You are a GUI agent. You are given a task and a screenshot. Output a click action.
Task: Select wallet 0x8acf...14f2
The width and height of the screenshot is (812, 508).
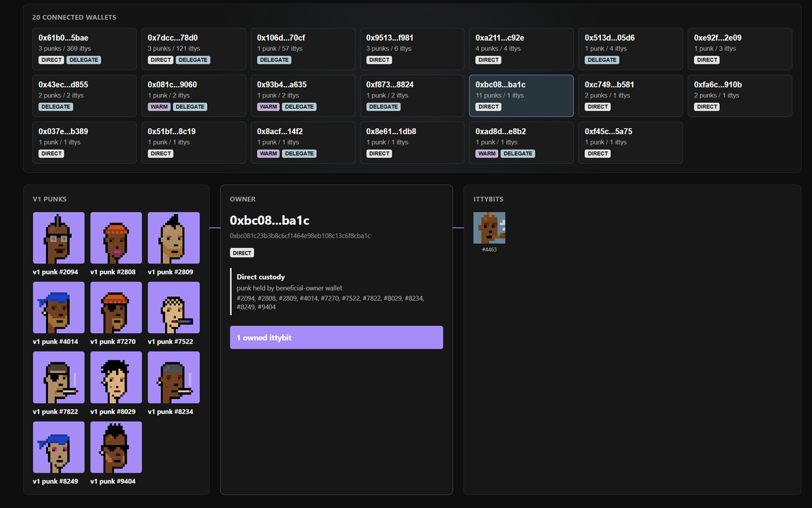click(x=303, y=142)
